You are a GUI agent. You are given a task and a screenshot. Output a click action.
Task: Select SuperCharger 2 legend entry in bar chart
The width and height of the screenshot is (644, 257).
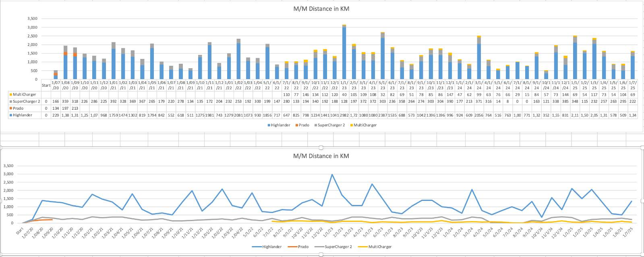pos(331,125)
